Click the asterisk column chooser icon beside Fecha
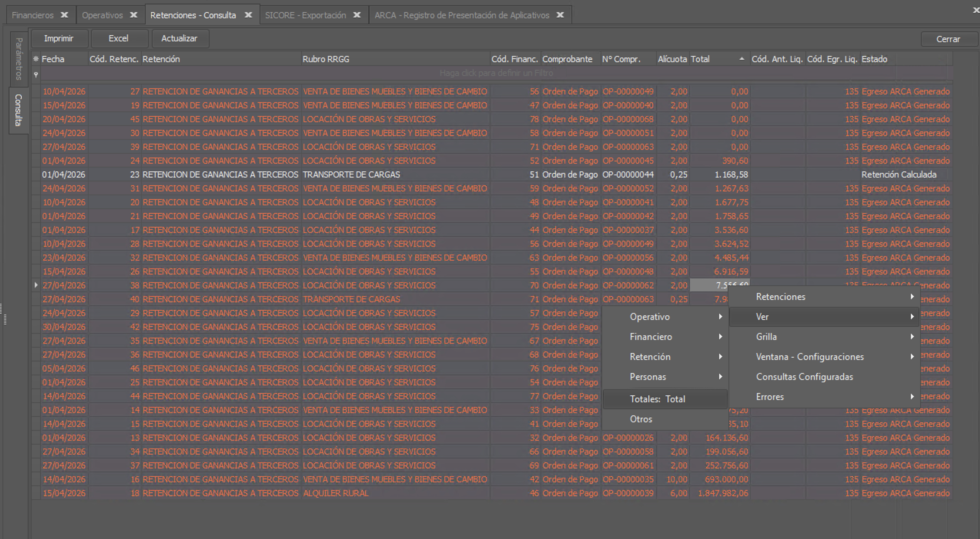This screenshot has height=539, width=980. pos(36,59)
